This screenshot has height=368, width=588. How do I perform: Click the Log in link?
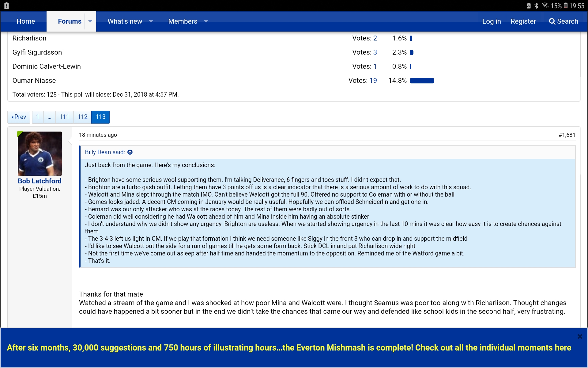(x=492, y=21)
